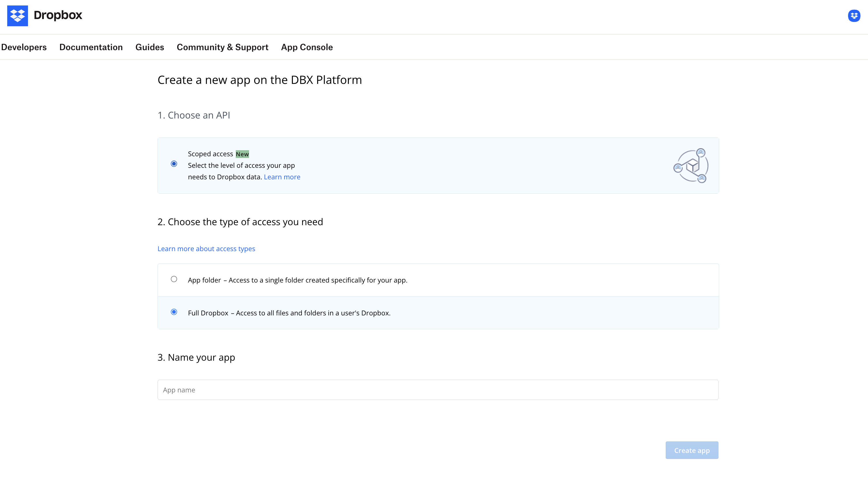Screen dimensions: 868x478
Task: Open the Developers menu item
Action: coord(24,47)
